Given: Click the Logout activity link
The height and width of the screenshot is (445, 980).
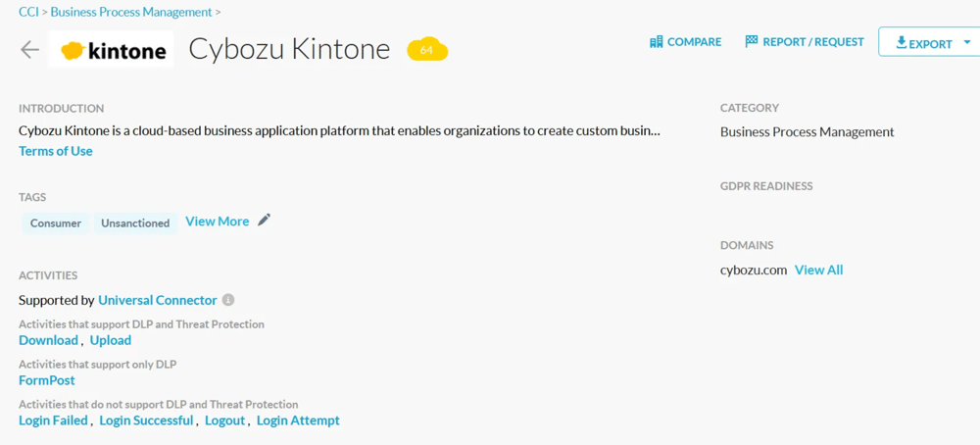Looking at the screenshot, I should tap(225, 420).
